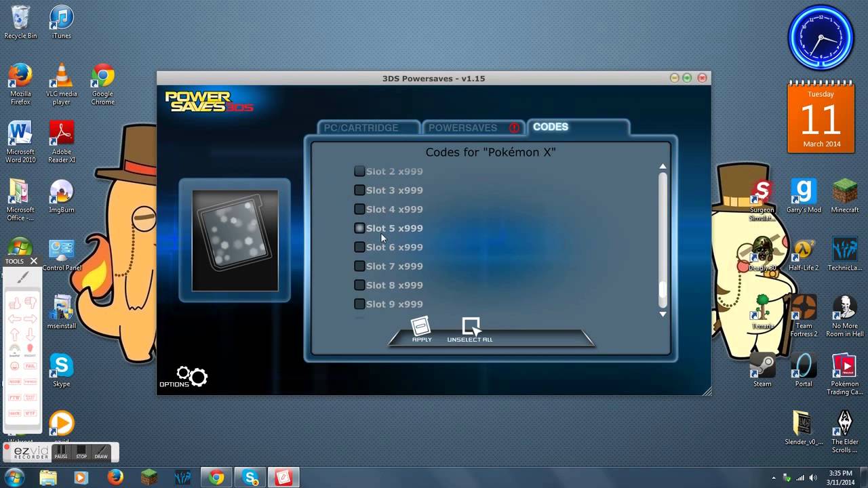Select the Half-Life 2 desktop shortcut
The image size is (868, 488).
coord(804,255)
